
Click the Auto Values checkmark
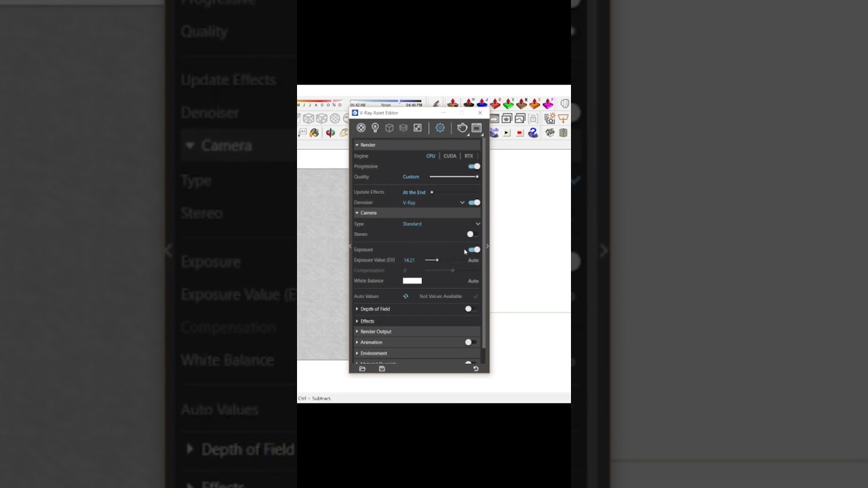[475, 296]
